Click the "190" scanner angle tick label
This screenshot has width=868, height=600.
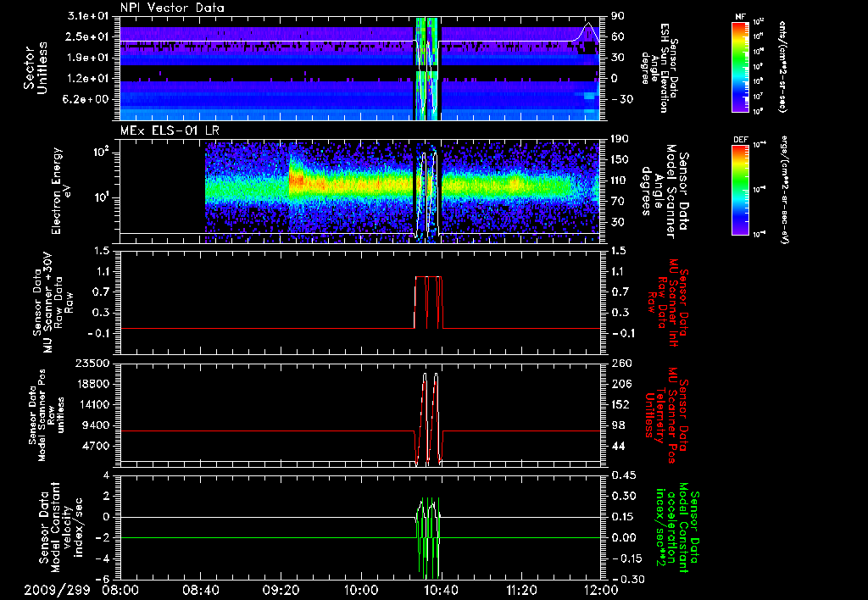click(620, 138)
